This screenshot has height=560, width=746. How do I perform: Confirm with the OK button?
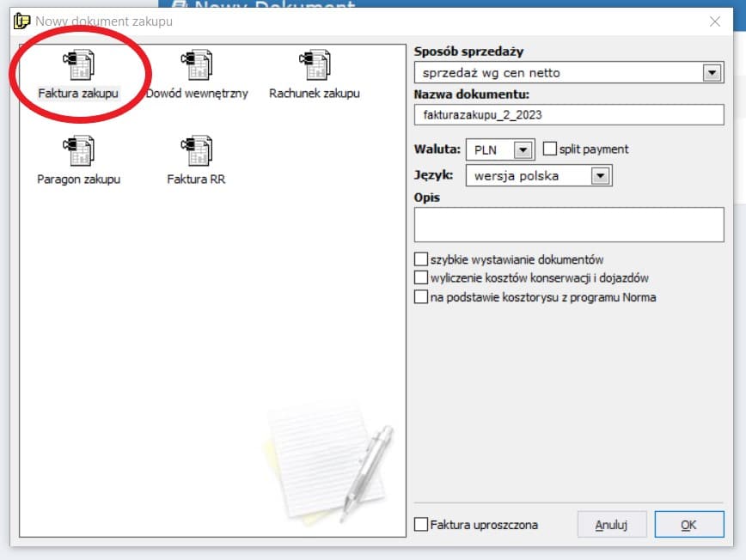pyautogui.click(x=688, y=524)
